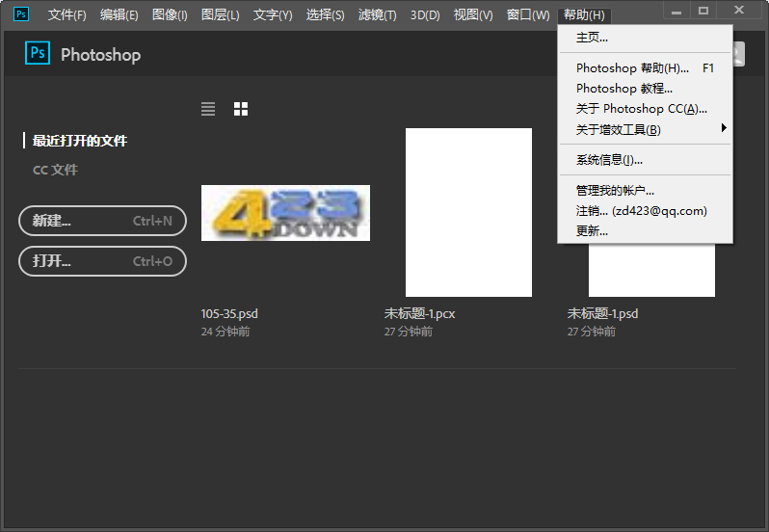Click the file name 未标题-1.pcx
The image size is (769, 532).
point(419,314)
